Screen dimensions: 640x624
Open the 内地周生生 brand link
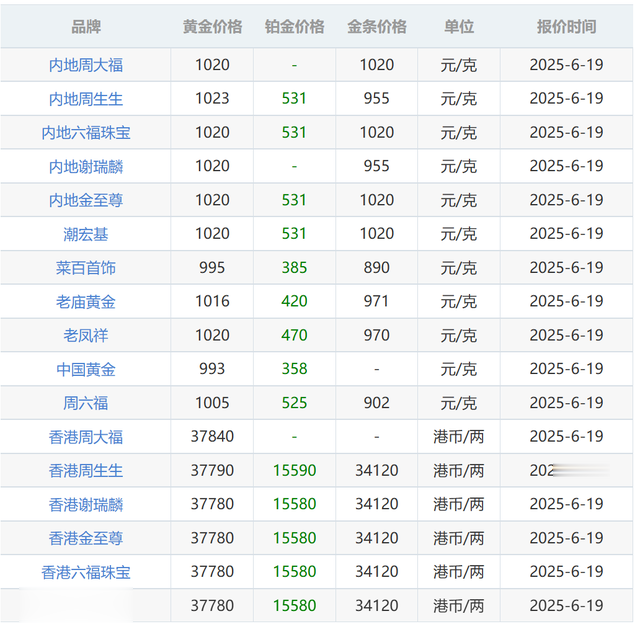point(86,99)
